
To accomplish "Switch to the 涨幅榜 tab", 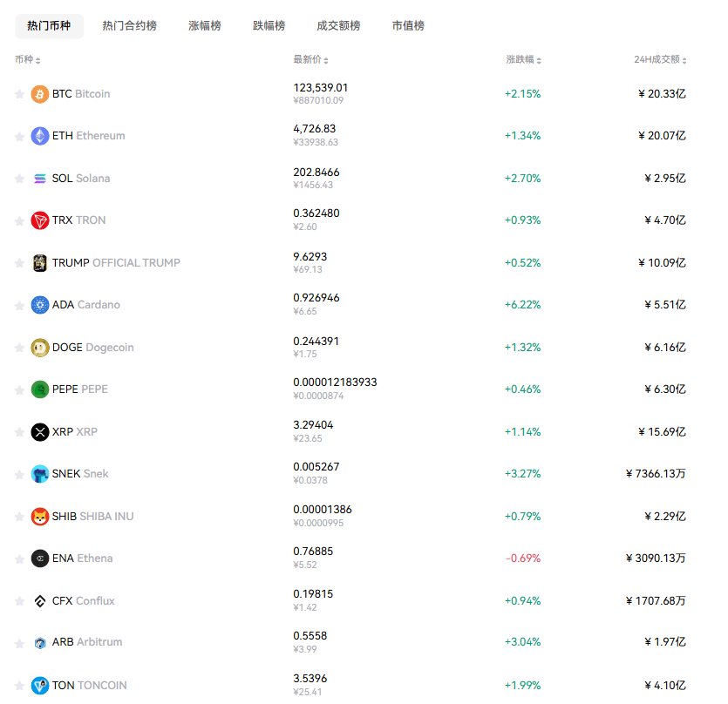I will point(205,26).
